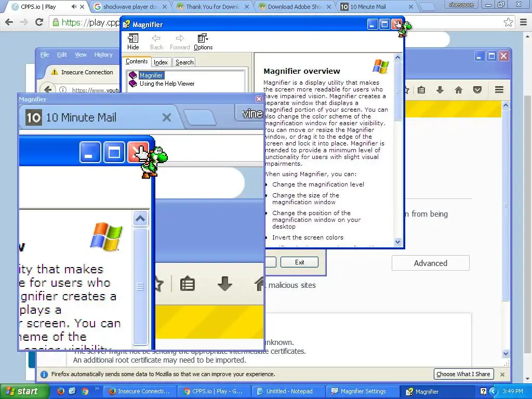Viewport: 532px width, 399px height.
Task: Switch to shockwave player Chrome tab
Action: pyautogui.click(x=130, y=6)
